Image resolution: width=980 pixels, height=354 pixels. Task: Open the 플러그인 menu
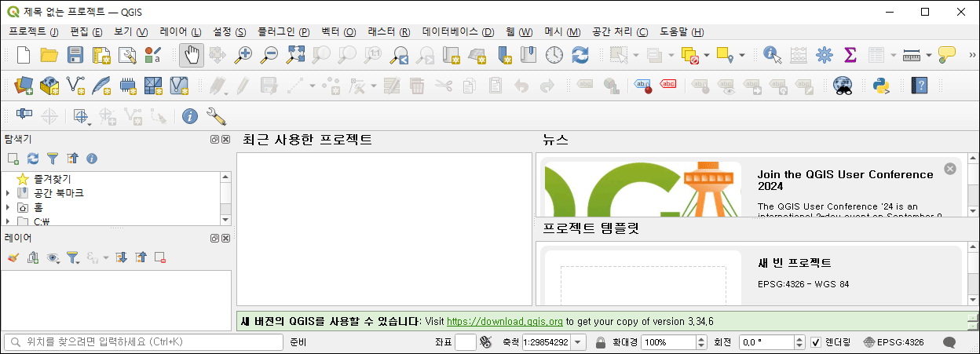coord(282,31)
